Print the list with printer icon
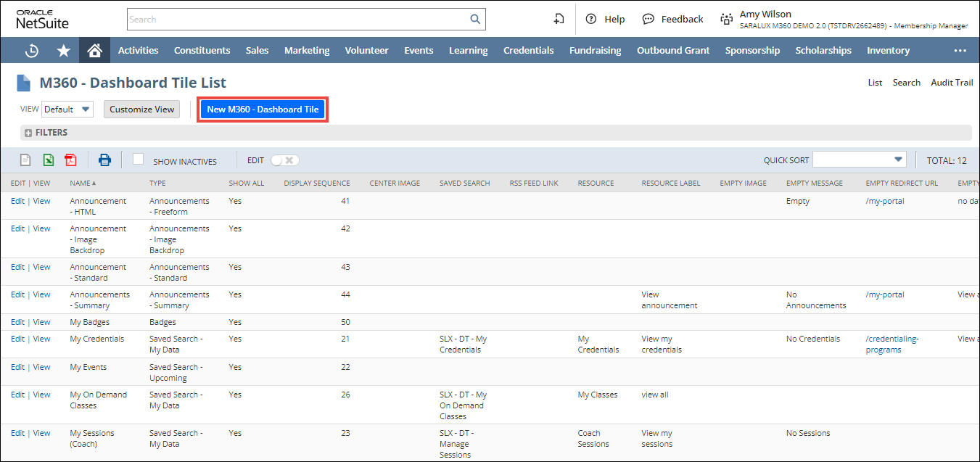This screenshot has height=462, width=980. pyautogui.click(x=105, y=160)
